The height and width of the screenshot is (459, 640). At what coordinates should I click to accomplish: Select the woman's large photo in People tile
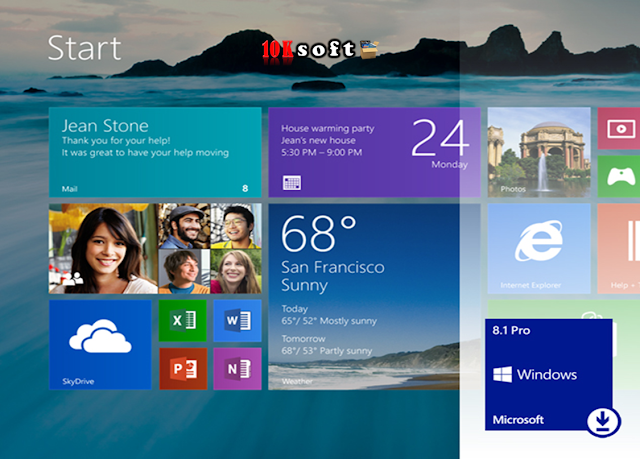click(103, 248)
